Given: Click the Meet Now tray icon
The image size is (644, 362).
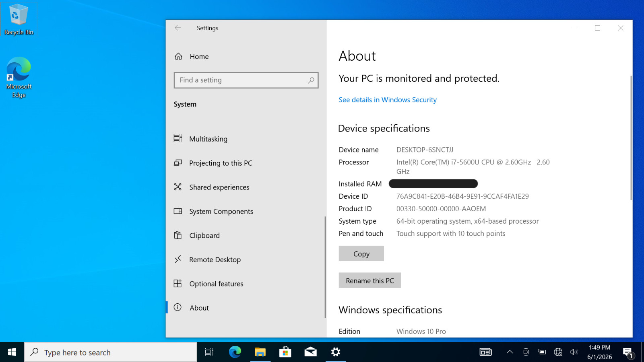Looking at the screenshot, I should [526, 352].
